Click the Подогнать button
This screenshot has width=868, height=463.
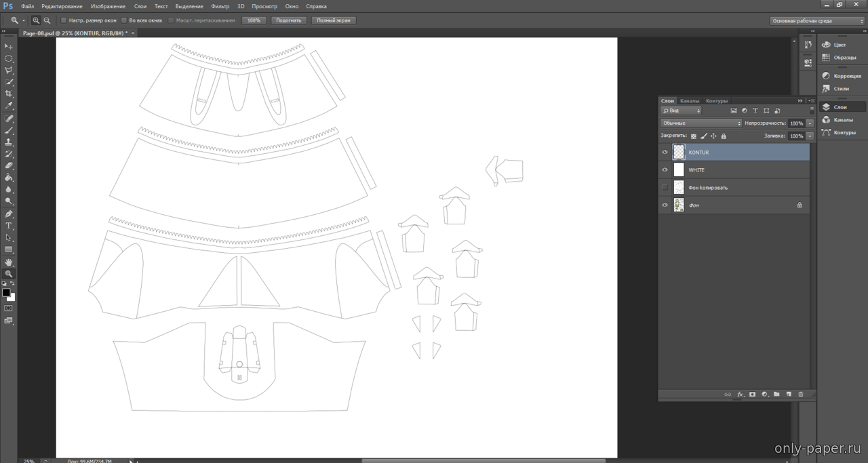click(288, 20)
